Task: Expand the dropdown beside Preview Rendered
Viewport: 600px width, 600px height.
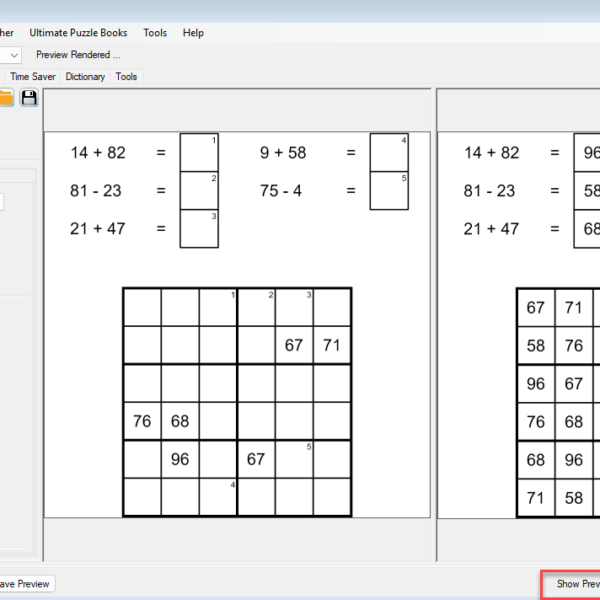Action: [14, 55]
